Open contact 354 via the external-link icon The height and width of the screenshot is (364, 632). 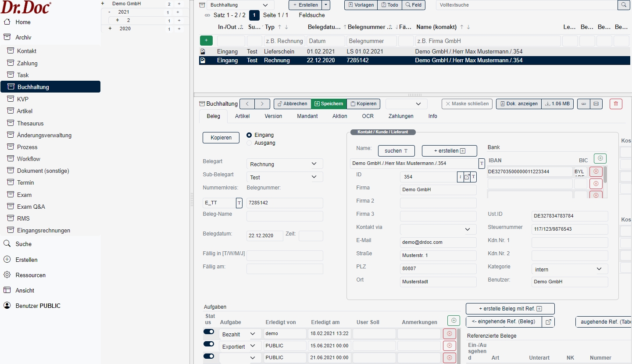467,177
